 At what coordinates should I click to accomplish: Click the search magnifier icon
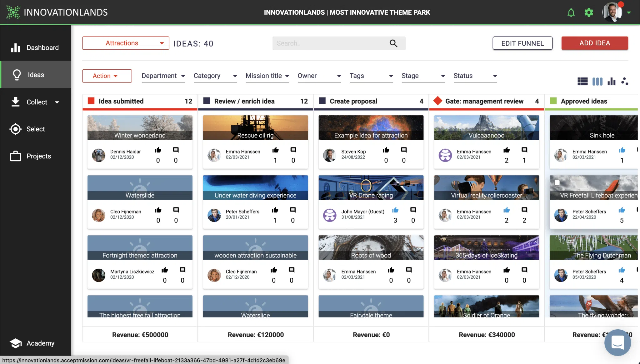(x=393, y=43)
